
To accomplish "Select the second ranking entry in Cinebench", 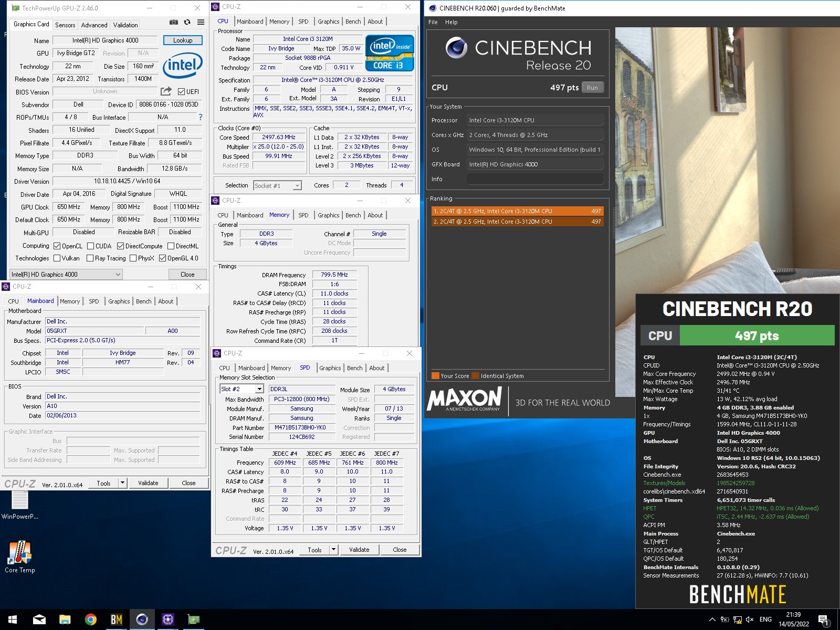I will point(517,222).
